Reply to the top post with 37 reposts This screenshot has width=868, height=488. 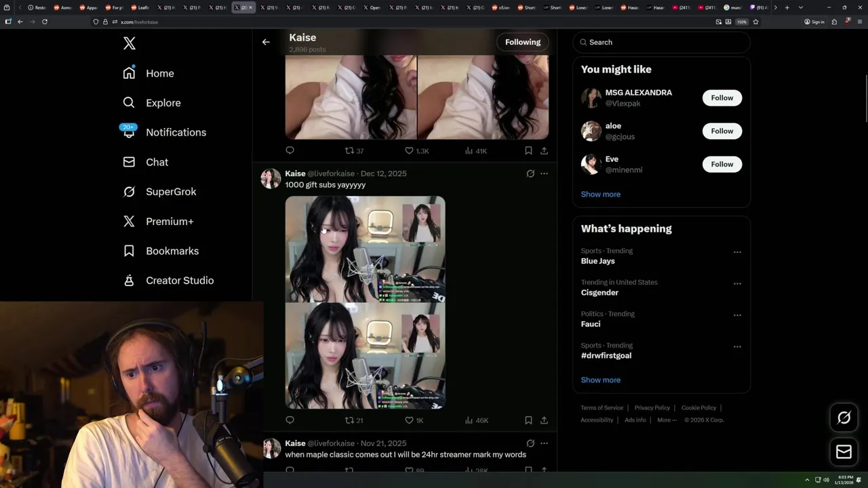pyautogui.click(x=290, y=150)
